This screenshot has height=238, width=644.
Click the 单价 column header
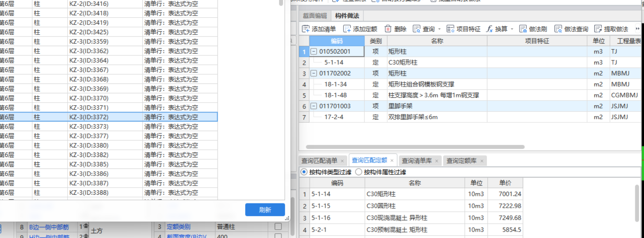pos(505,183)
